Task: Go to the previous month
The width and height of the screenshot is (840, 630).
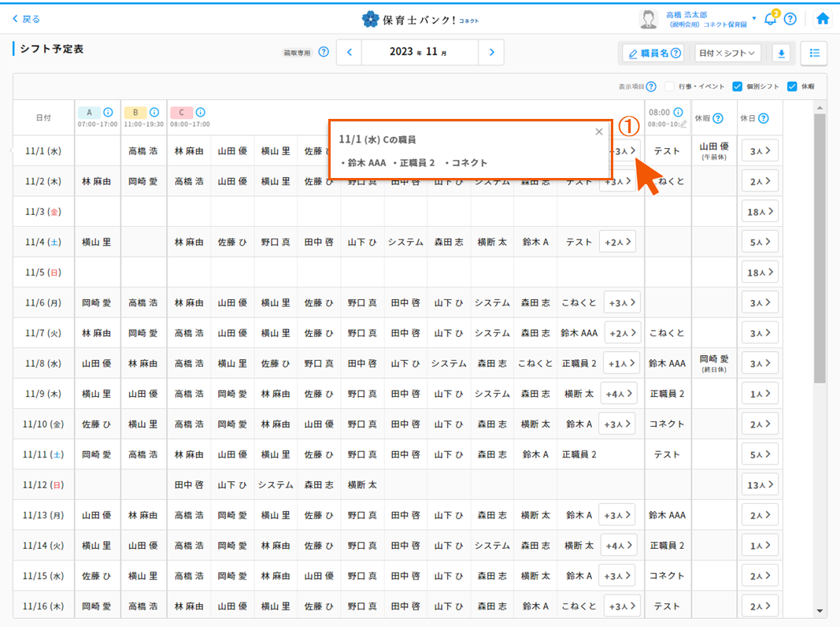Action: point(350,53)
